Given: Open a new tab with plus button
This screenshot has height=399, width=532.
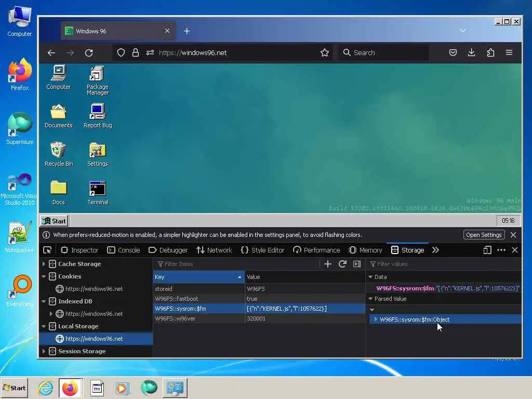Looking at the screenshot, I should [x=187, y=31].
